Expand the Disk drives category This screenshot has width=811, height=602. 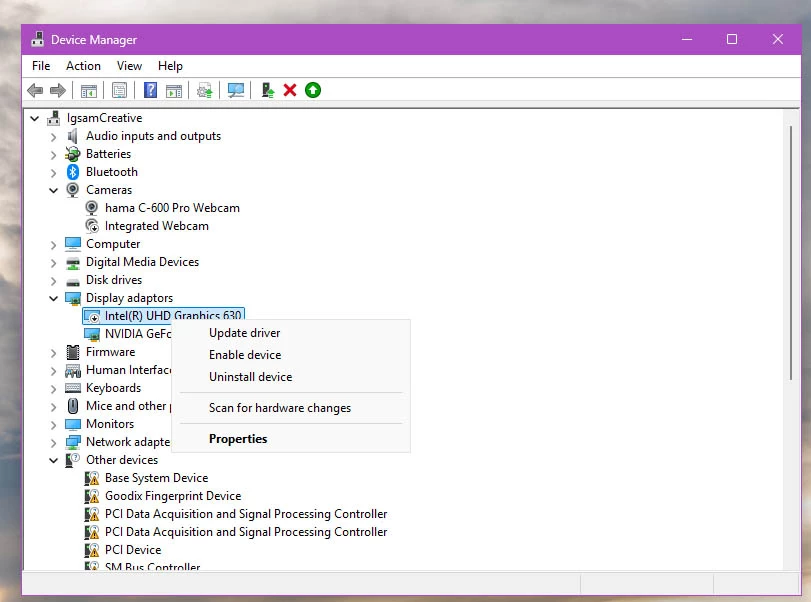click(53, 281)
